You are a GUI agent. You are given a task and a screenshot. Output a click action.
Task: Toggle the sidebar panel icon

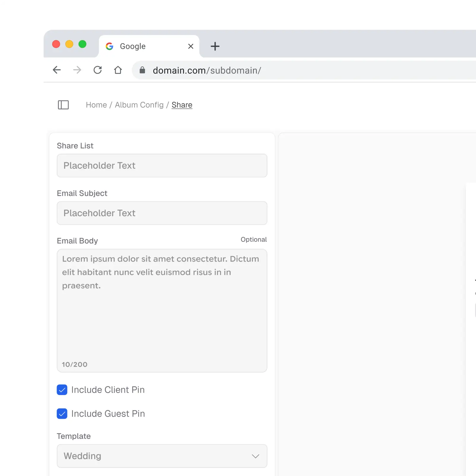[x=63, y=105]
